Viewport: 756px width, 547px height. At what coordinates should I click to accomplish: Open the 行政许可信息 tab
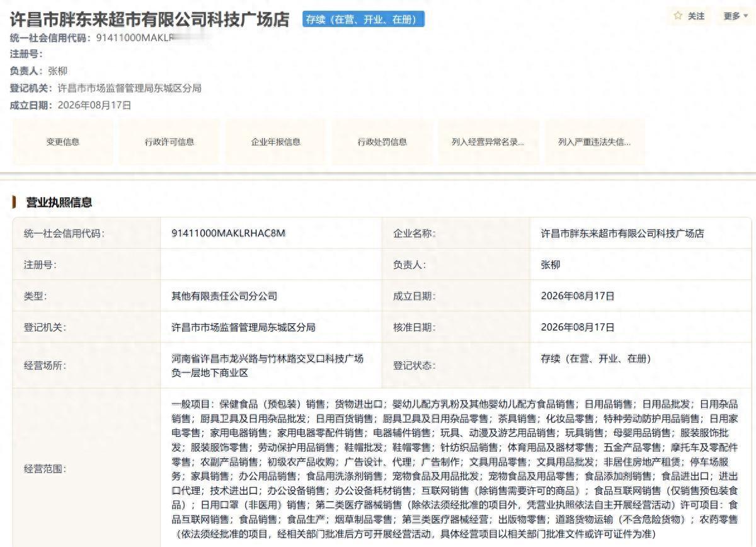(169, 142)
